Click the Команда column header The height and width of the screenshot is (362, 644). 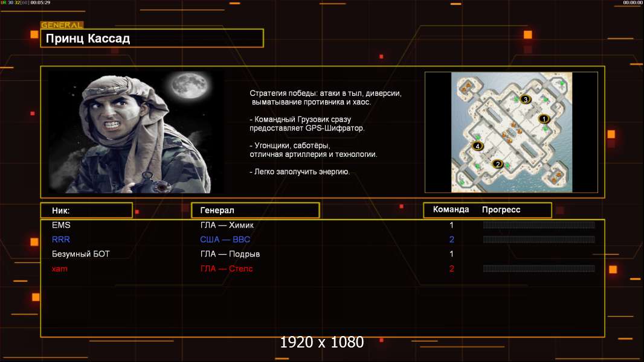tap(451, 209)
